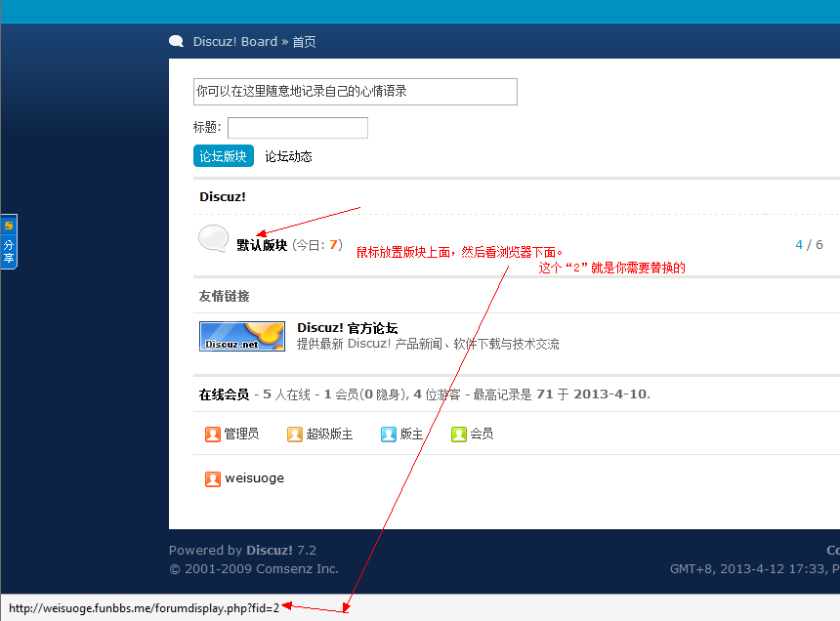The image size is (840, 621).
Task: Click the 会员 legend icon
Action: point(458,435)
